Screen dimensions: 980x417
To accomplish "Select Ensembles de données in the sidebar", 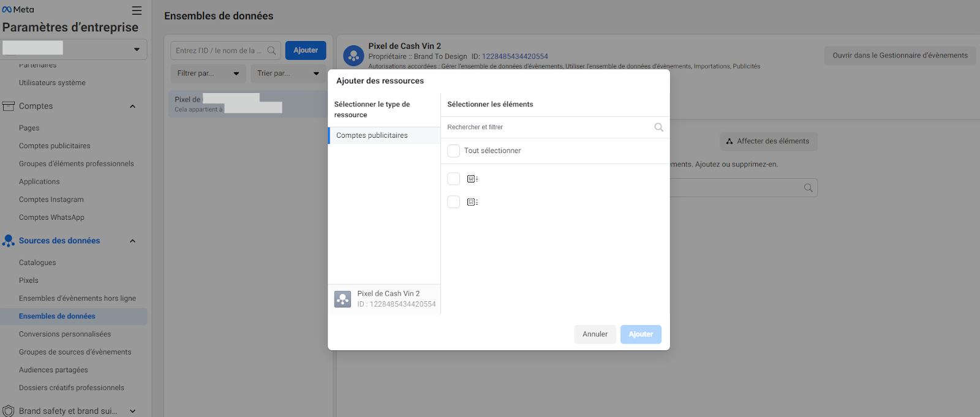I will (57, 316).
